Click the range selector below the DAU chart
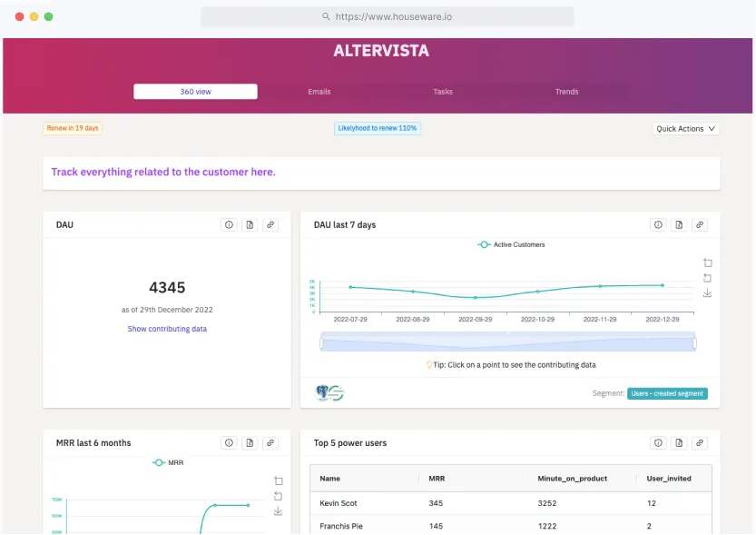This screenshot has width=756, height=535. click(x=506, y=342)
